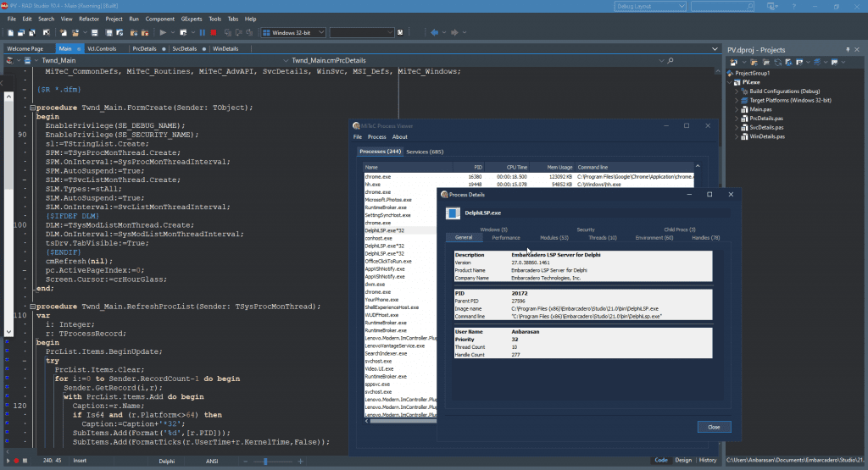
Task: Click icon right of blank toolbar combo box
Action: [400, 33]
